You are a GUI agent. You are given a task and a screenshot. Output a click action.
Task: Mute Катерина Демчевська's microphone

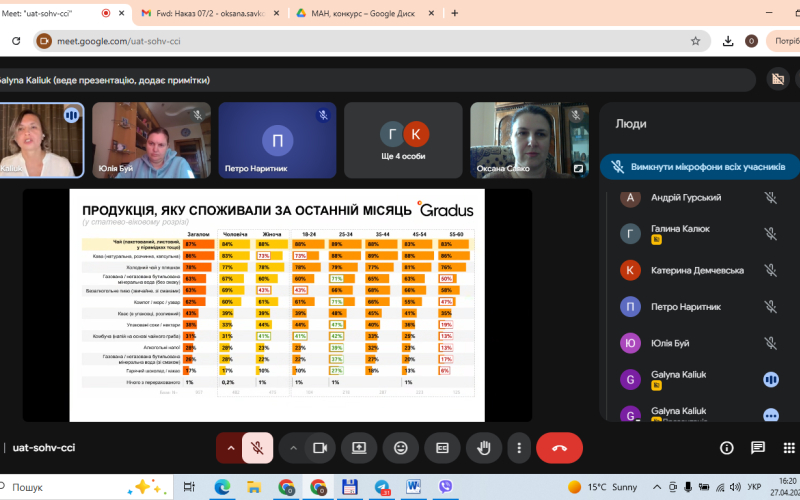pos(770,270)
